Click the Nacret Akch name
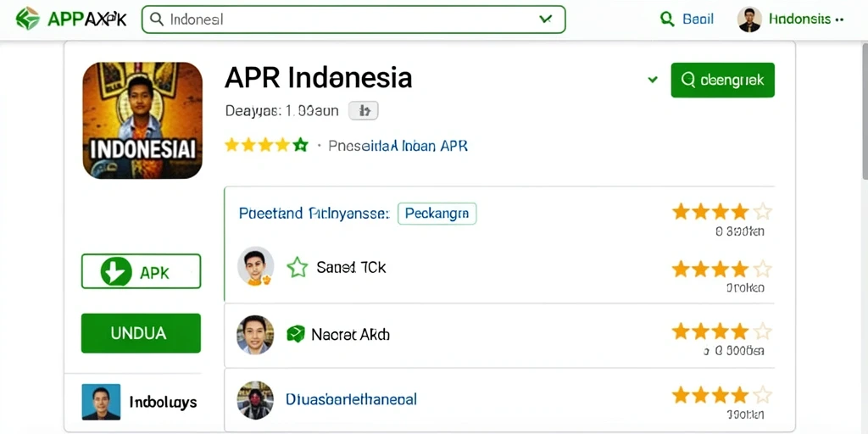This screenshot has height=434, width=868. point(350,334)
